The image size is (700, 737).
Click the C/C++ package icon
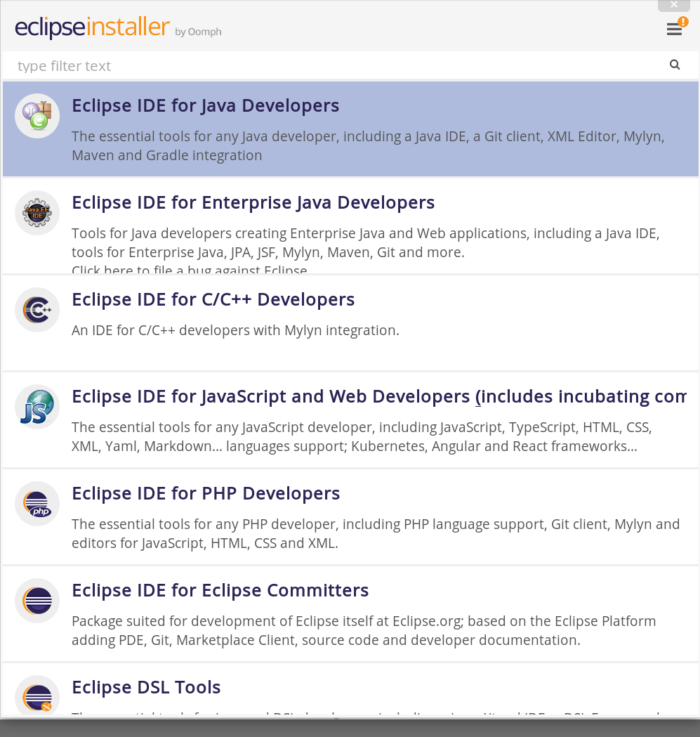pos(37,310)
